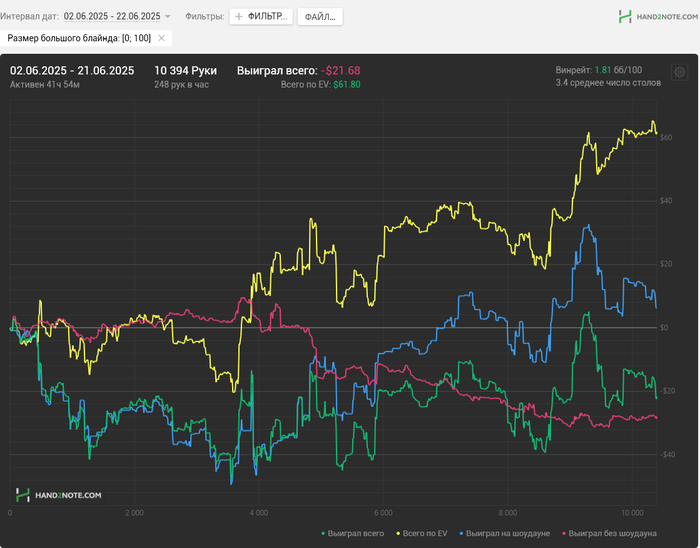Select the big blind size [0; 100] filter tag
Viewport: 700px width, 548px height.
click(x=79, y=38)
